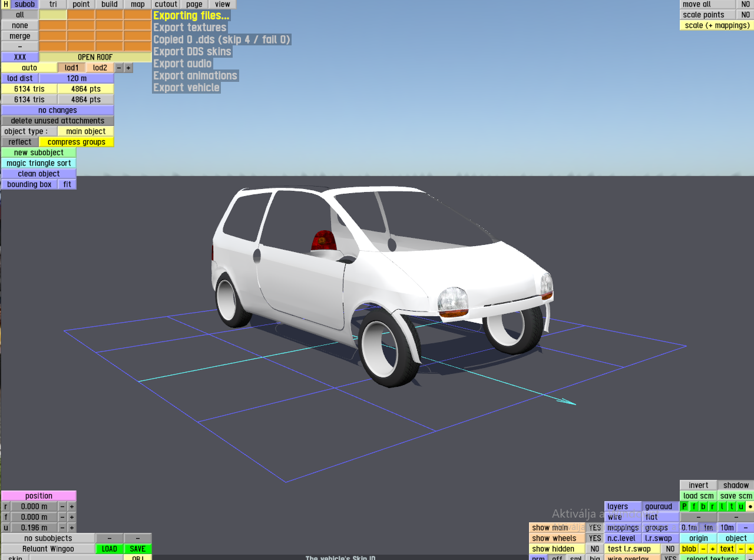Click the Reluant Wingoo vehicle name
This screenshot has width=754, height=560.
[x=48, y=549]
